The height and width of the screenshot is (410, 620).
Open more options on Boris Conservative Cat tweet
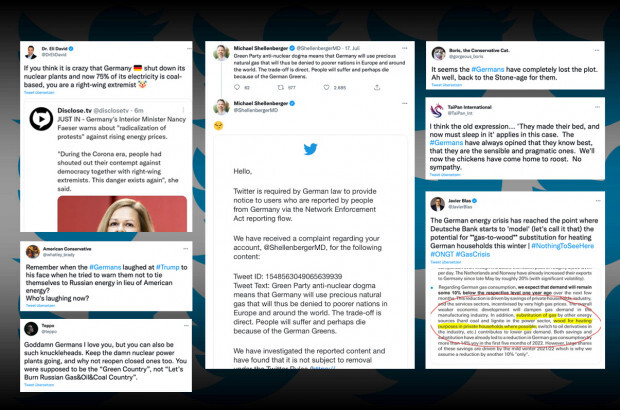597,51
